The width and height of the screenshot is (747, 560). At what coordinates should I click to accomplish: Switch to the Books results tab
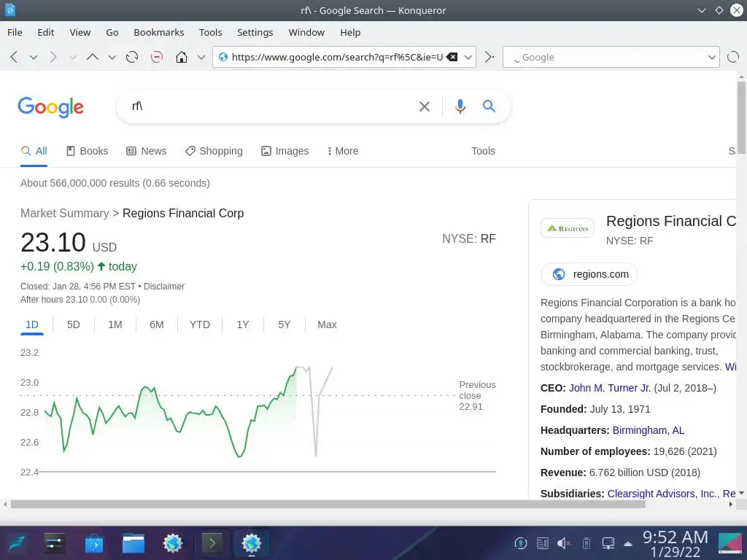88,151
